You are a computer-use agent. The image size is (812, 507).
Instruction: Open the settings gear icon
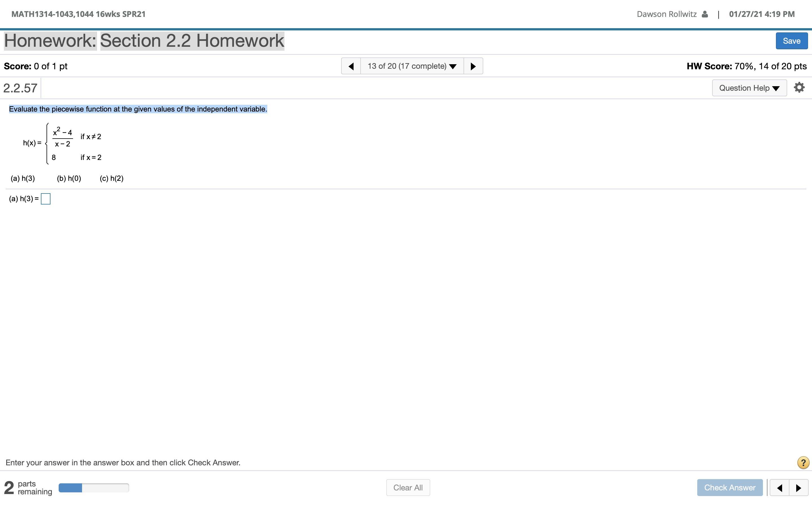[x=799, y=88]
